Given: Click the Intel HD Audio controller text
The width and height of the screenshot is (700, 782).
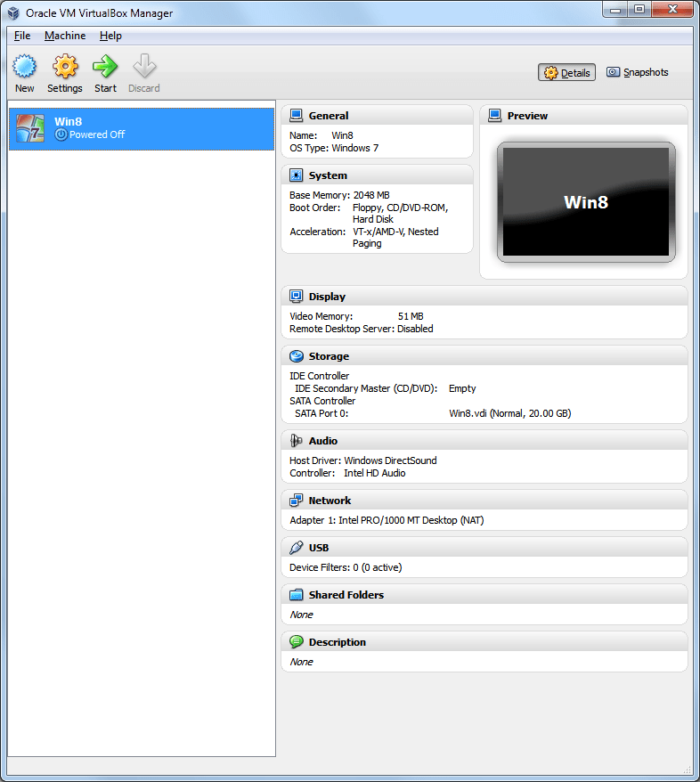Looking at the screenshot, I should pyautogui.click(x=374, y=473).
